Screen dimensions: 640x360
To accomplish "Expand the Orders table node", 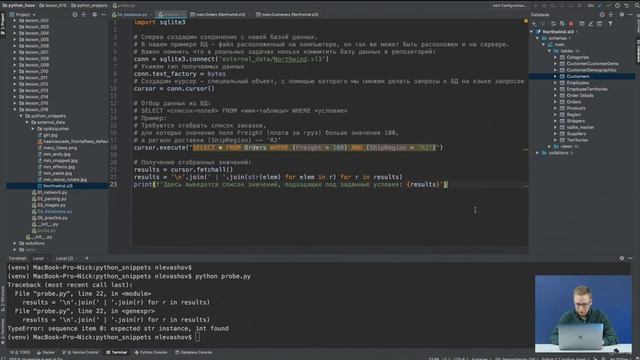I will (x=556, y=102).
